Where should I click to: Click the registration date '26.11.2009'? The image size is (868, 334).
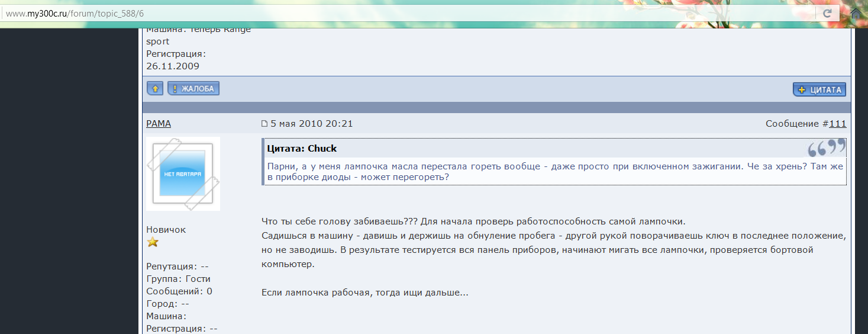coord(173,66)
